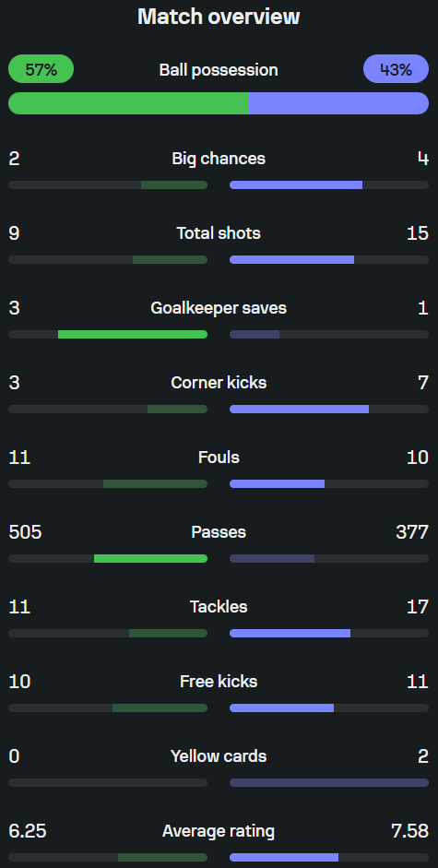Click the Ball possession progress bar
Viewport: 438px width, 868px height.
tap(219, 103)
